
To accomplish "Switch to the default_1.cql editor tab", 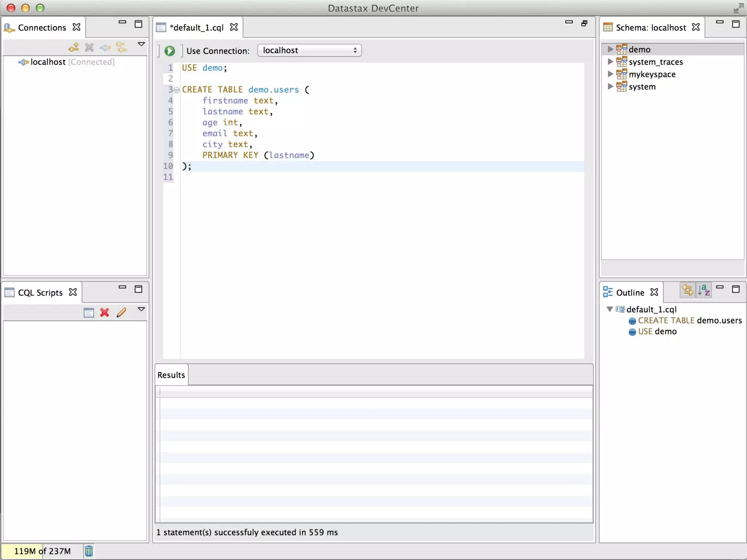I will (197, 28).
